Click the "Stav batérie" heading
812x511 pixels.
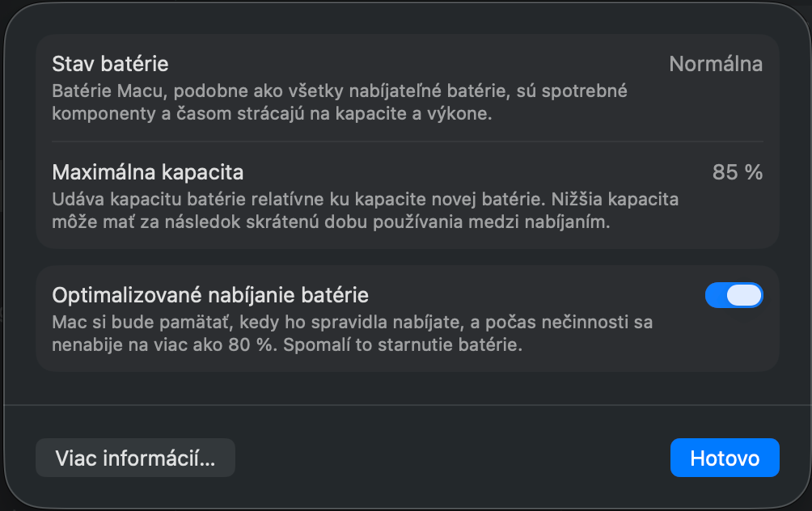click(110, 63)
